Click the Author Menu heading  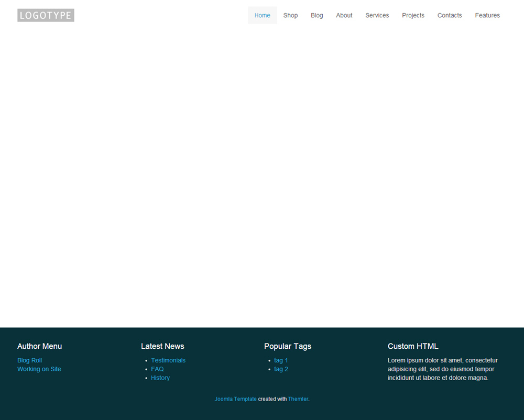[x=39, y=346]
